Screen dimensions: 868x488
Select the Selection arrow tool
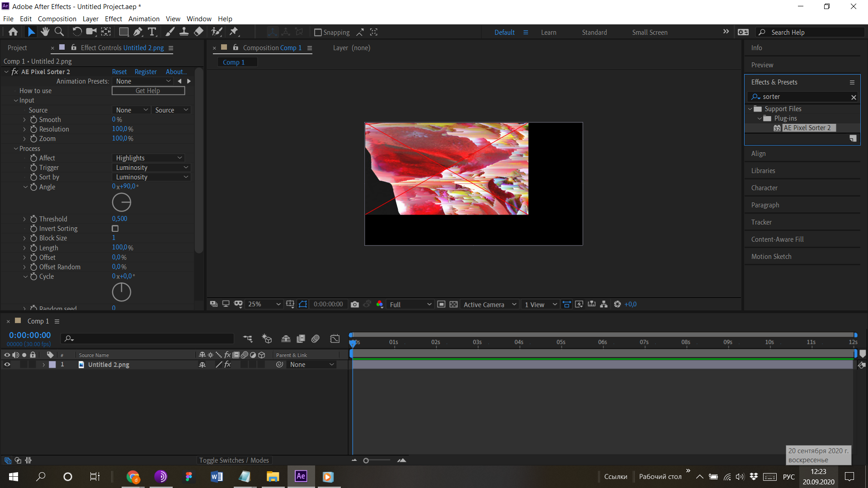(31, 32)
